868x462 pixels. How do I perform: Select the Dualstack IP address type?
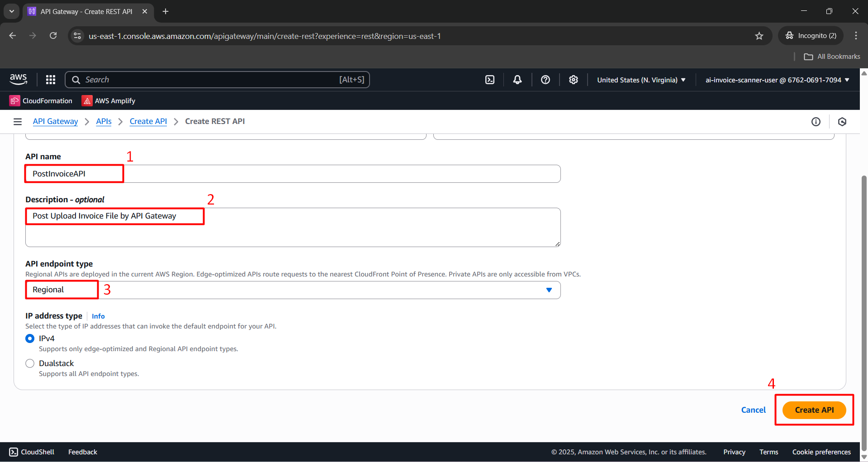click(x=29, y=363)
